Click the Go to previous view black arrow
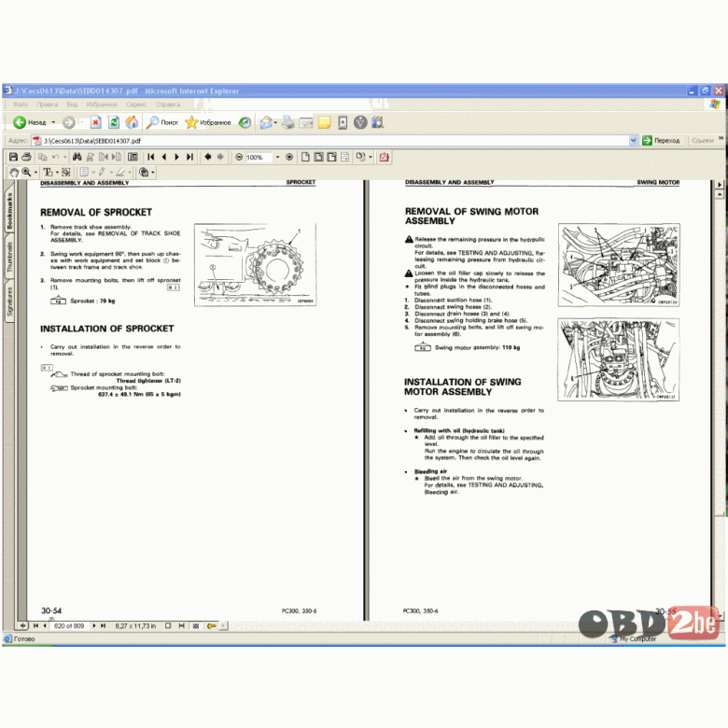This screenshot has width=728, height=728. point(207,157)
